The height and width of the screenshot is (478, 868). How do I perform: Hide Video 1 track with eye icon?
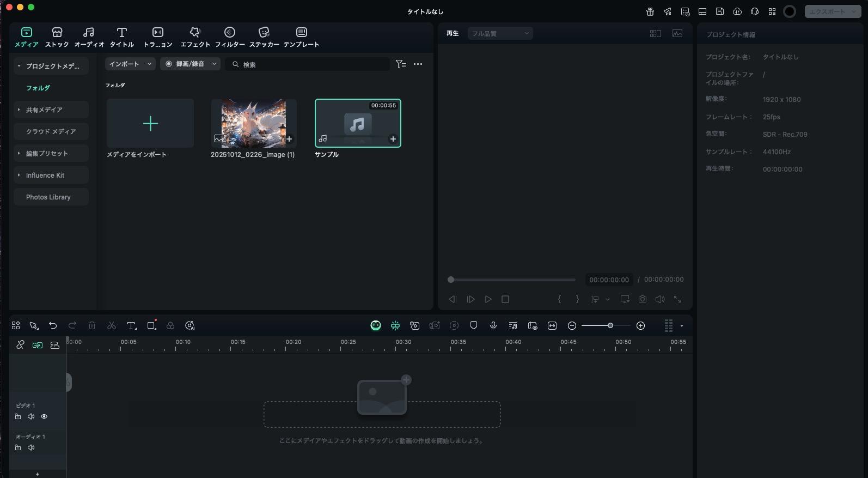44,416
